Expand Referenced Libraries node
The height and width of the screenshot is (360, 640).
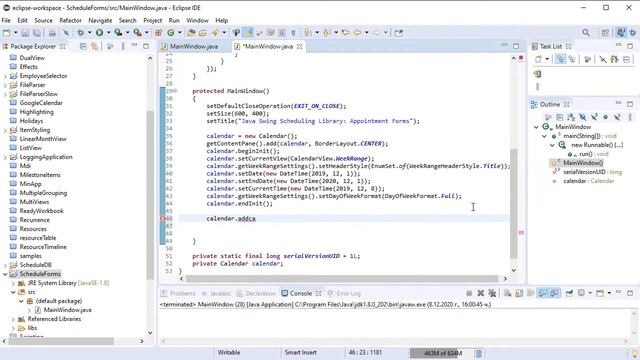click(x=13, y=319)
